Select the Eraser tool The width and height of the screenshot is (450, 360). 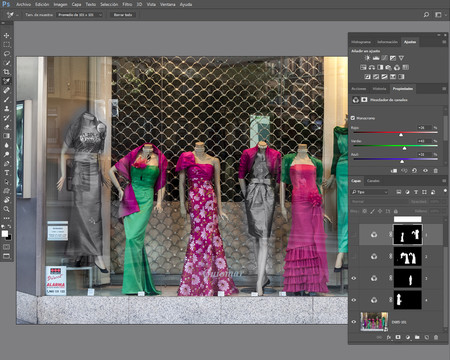pyautogui.click(x=6, y=127)
